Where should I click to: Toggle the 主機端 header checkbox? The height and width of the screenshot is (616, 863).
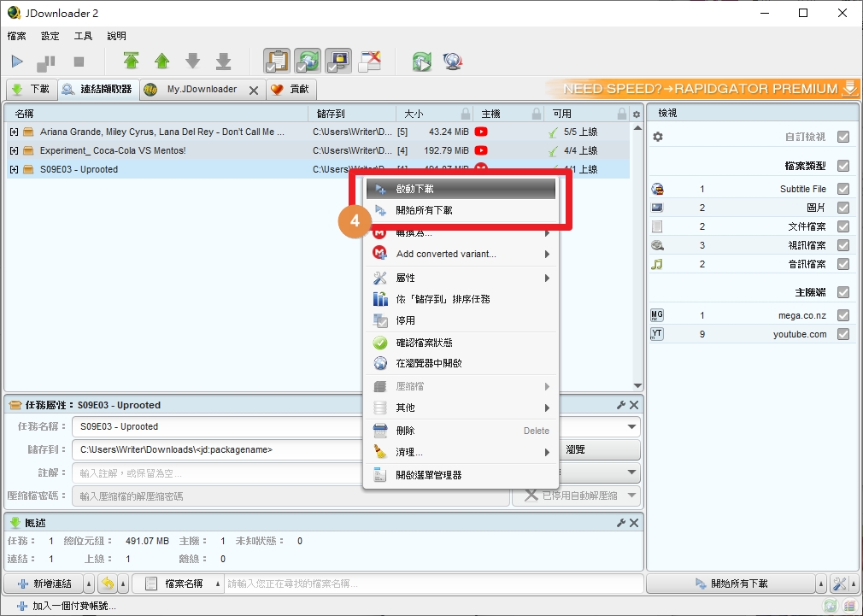[x=843, y=292]
